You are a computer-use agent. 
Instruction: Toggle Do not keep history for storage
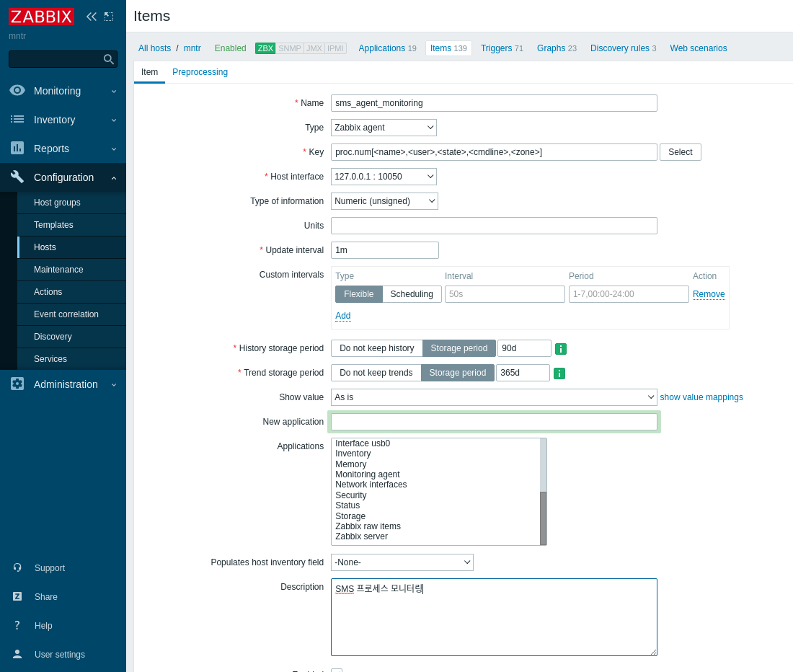[376, 348]
